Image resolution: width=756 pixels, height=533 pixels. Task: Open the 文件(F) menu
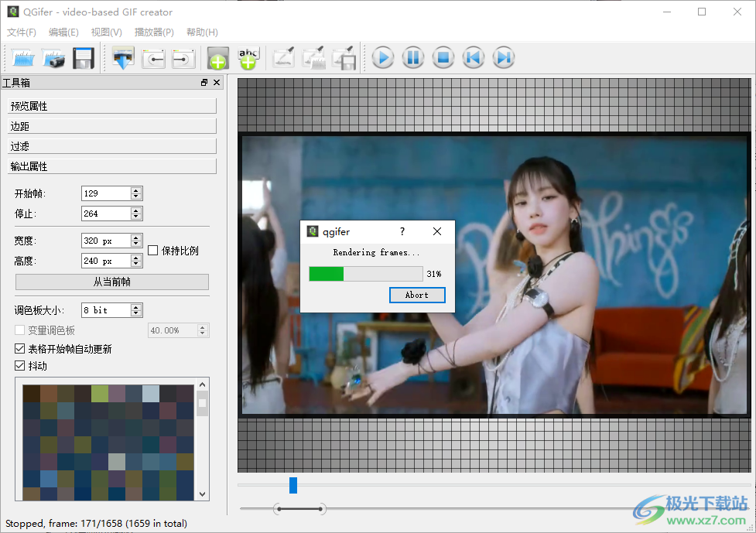22,32
